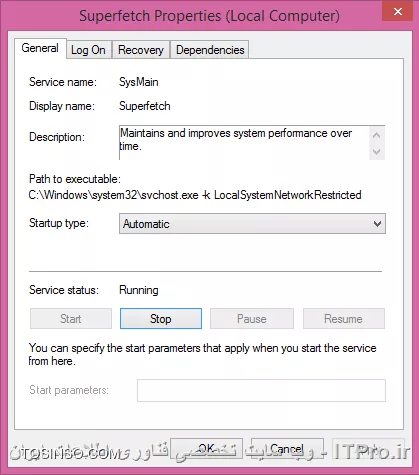
Task: Click the svchost.exe executable path text
Action: (195, 195)
